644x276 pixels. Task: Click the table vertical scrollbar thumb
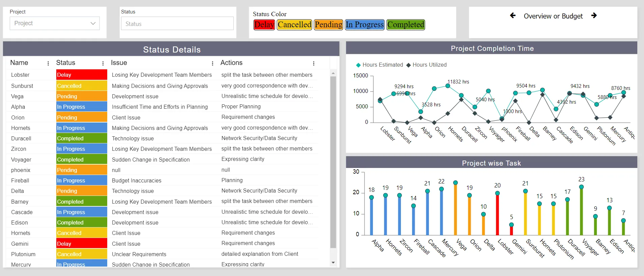(x=333, y=162)
